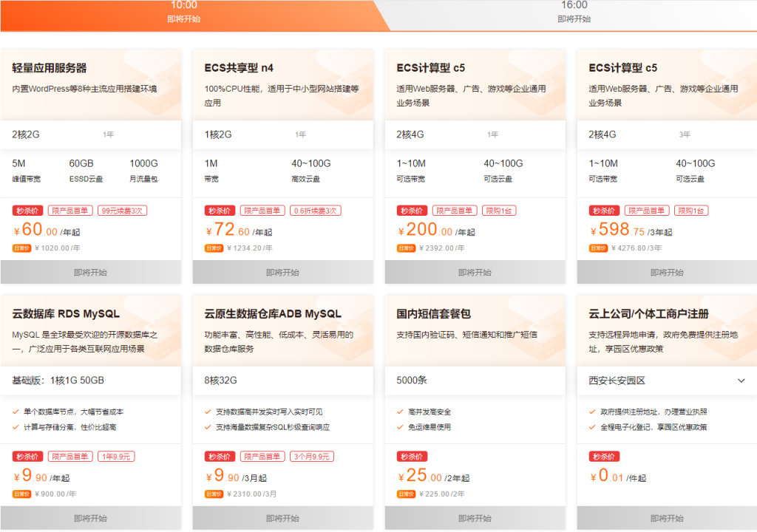The height and width of the screenshot is (532, 757).
Task: Click 日常价 badge beside ¥1234.20/年
Action: click(x=214, y=248)
